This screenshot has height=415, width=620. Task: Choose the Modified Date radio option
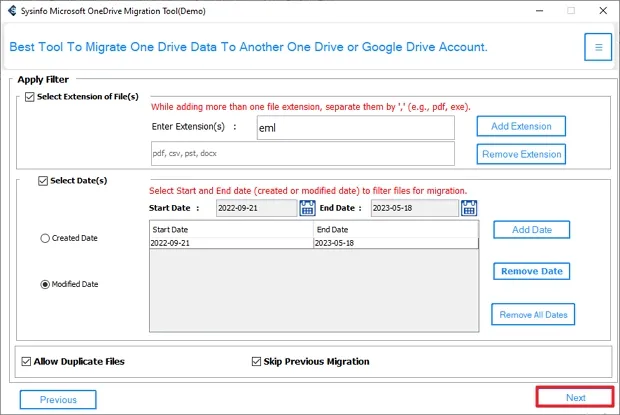point(46,284)
